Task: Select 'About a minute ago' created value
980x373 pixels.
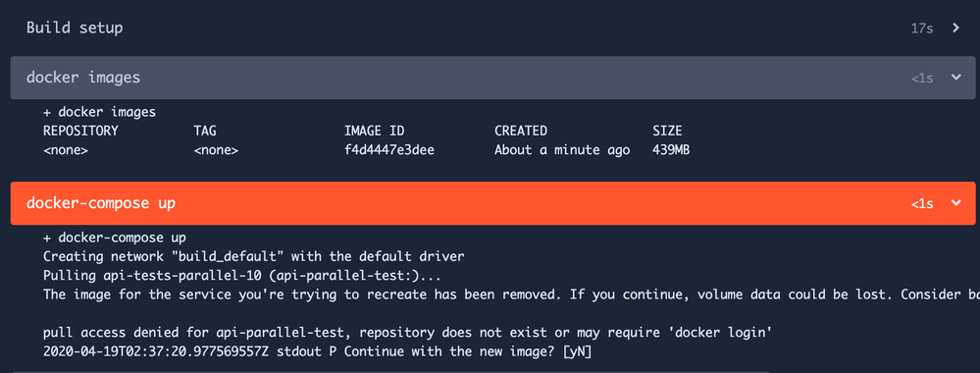Action: [x=562, y=150]
